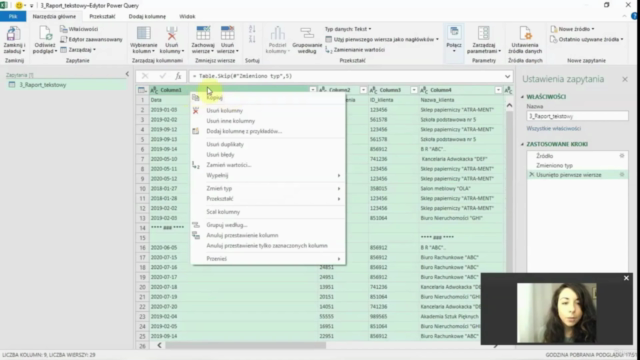Open the Column4 filter dropdown arrow
This screenshot has width=640, height=360.
coord(498,90)
